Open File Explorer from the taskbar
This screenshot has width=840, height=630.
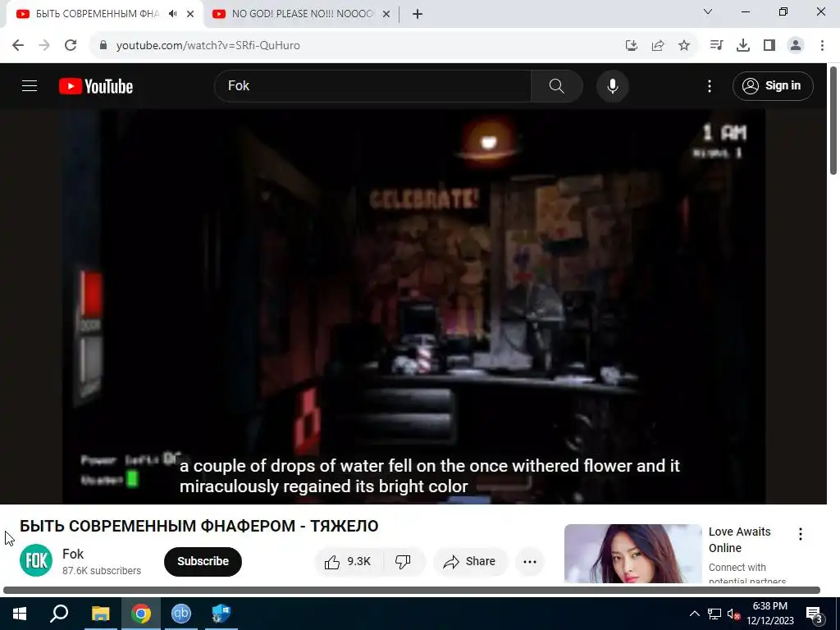pyautogui.click(x=100, y=614)
